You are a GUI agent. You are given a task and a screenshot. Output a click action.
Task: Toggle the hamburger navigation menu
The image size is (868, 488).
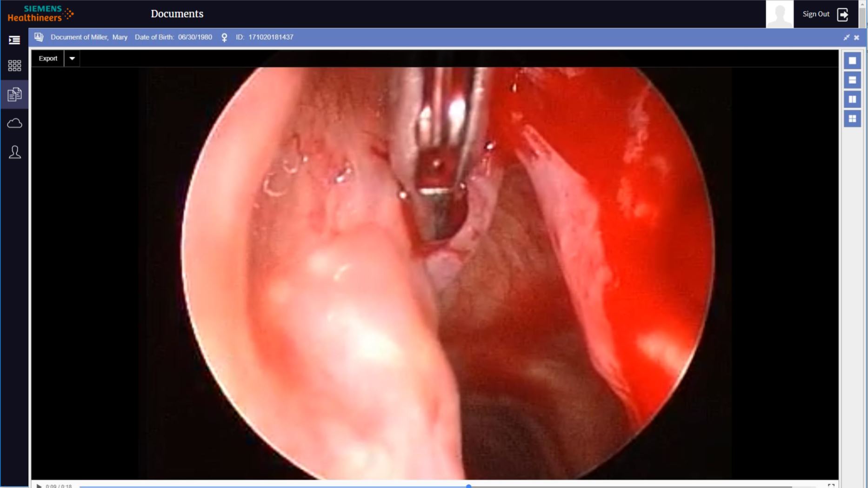point(14,40)
